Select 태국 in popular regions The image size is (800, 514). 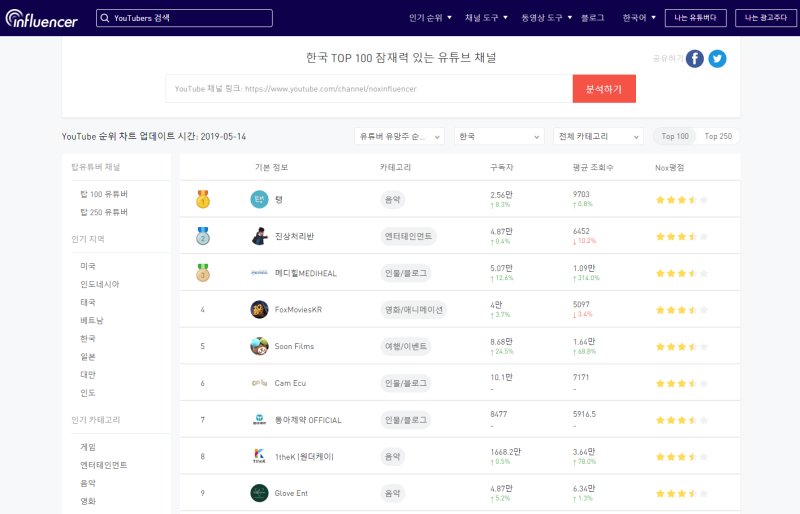tap(88, 302)
